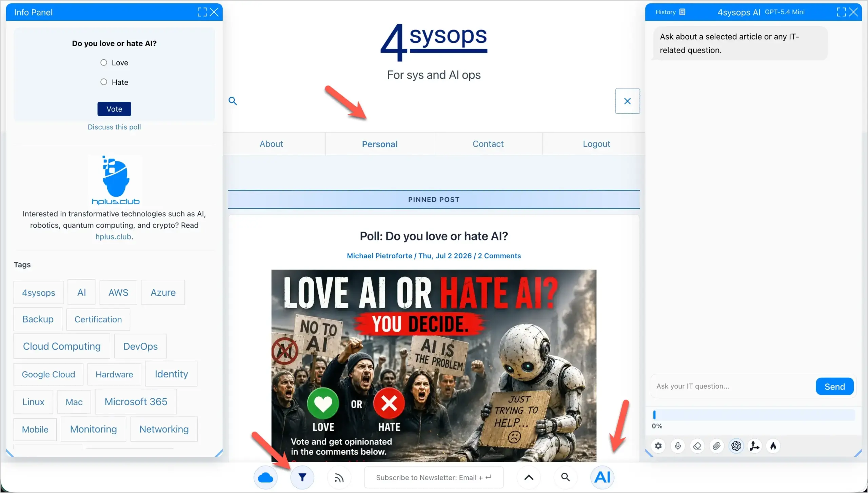Screen dimensions: 868x493
Task: Filter by the Azure tag
Action: tap(163, 292)
